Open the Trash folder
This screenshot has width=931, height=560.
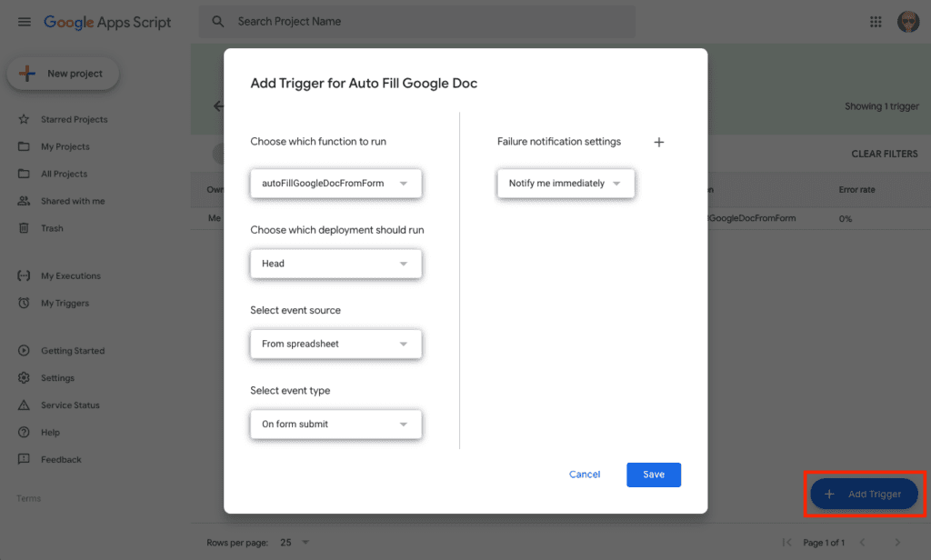click(53, 227)
